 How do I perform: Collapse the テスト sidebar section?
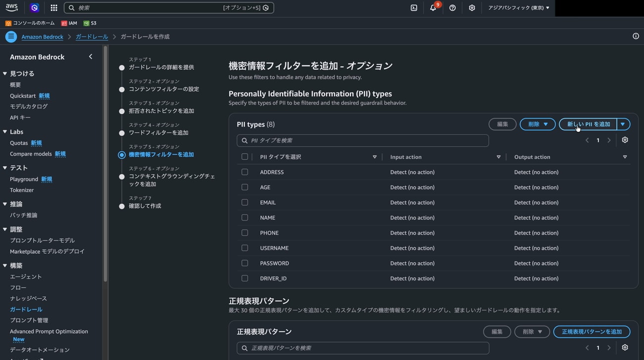click(x=5, y=168)
